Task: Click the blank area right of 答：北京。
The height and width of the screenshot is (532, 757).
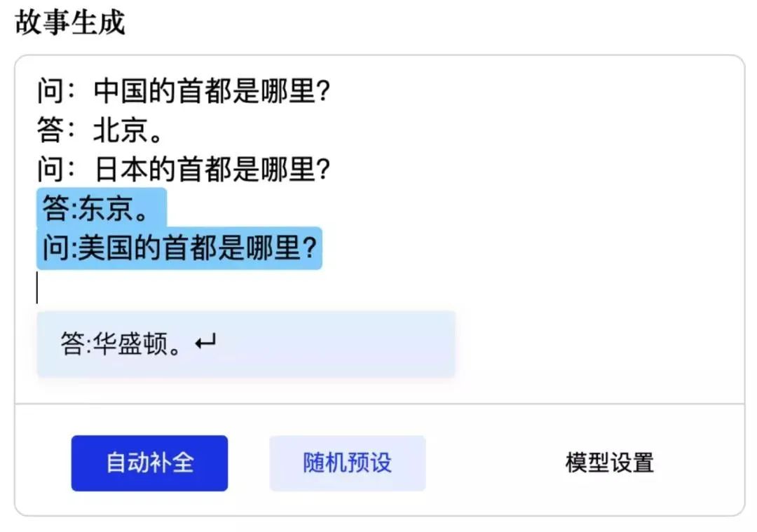Action: (421, 130)
